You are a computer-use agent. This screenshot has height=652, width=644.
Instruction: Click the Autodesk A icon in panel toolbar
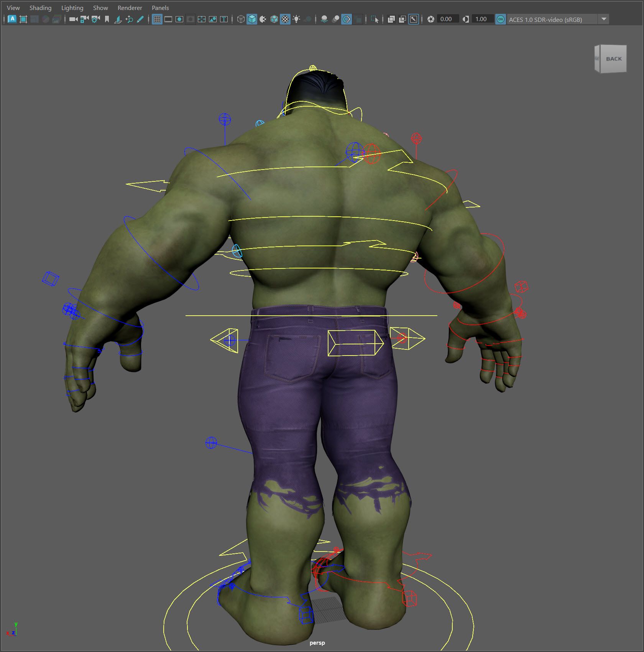(12, 19)
